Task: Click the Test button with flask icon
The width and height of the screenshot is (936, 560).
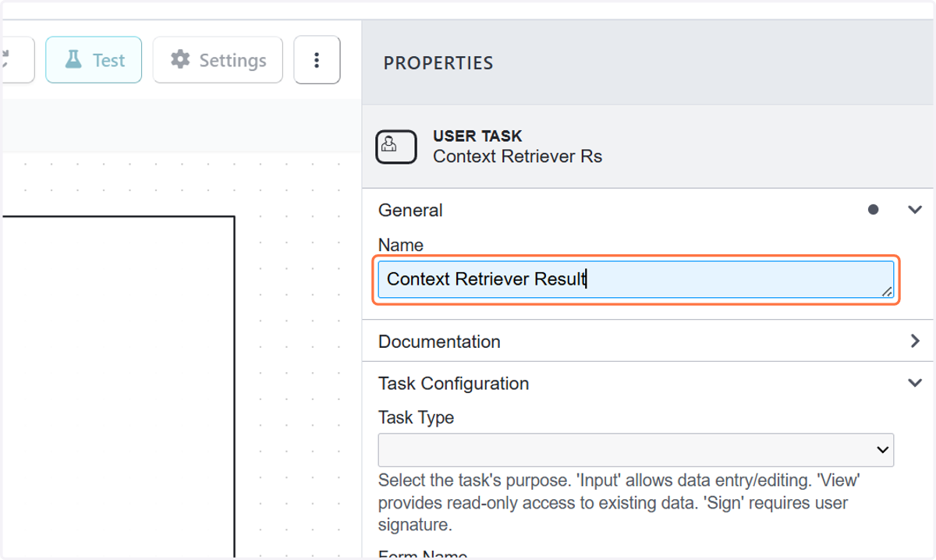Action: point(94,60)
